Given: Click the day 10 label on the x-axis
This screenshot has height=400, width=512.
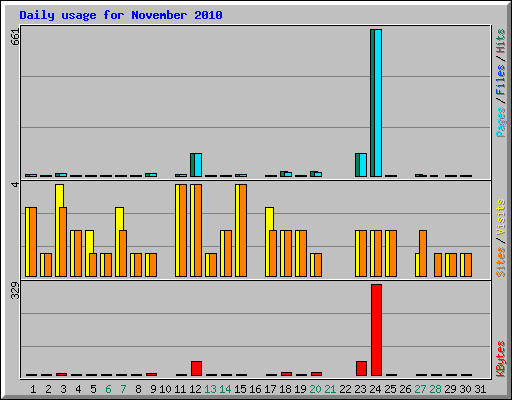Looking at the screenshot, I should pos(165,389).
